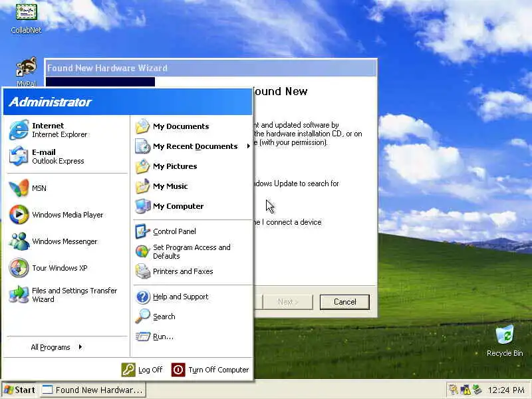Click "My Computer" text
Viewport: 532px width, 399px height.
tap(178, 206)
